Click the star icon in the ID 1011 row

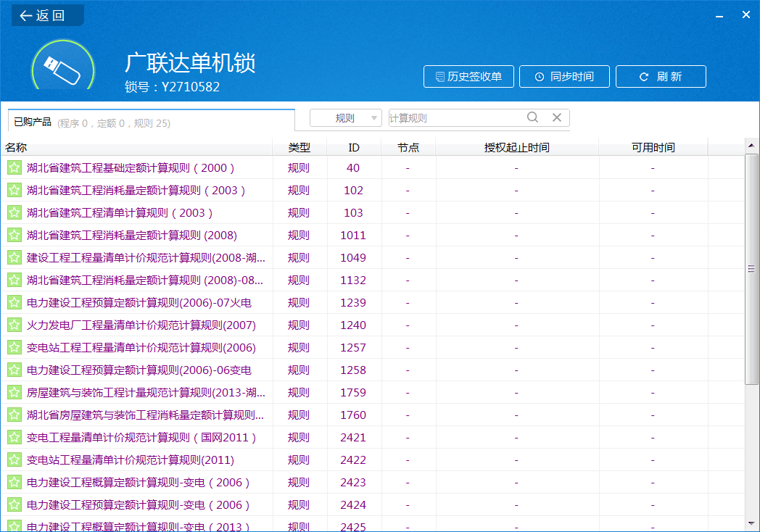tap(14, 235)
